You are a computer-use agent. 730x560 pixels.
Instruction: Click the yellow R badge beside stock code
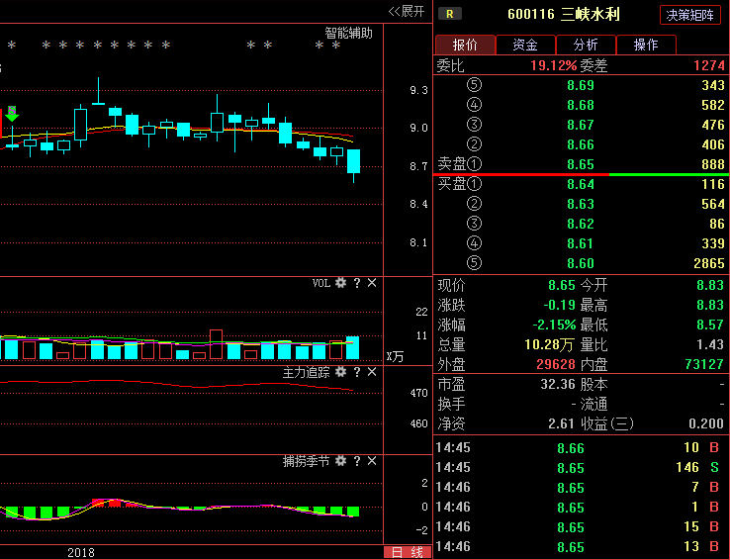(x=451, y=14)
